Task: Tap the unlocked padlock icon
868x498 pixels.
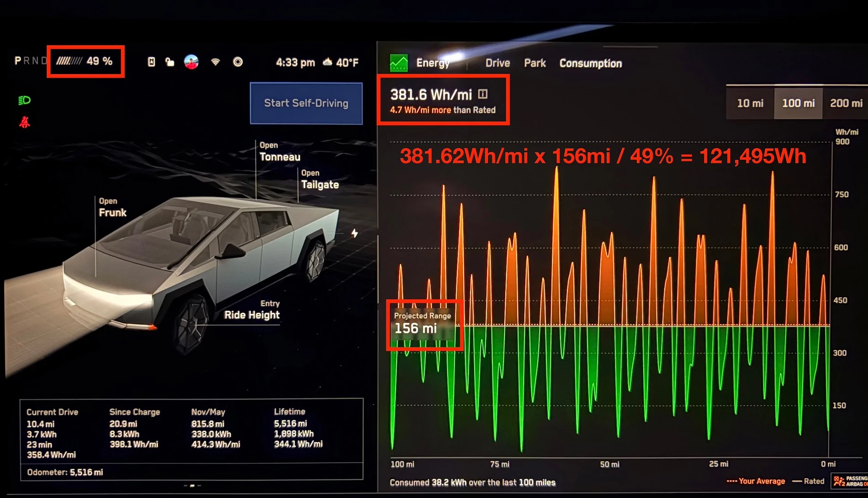Action: coord(170,62)
